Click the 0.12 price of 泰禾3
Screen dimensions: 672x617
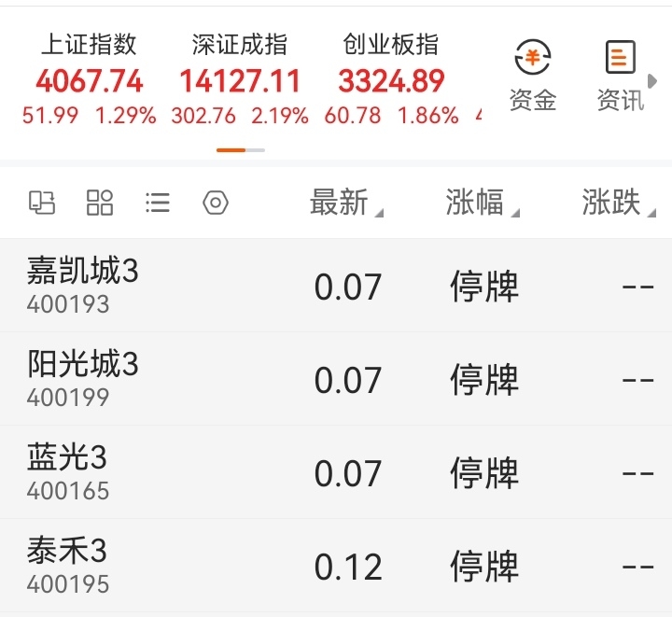[x=348, y=568]
